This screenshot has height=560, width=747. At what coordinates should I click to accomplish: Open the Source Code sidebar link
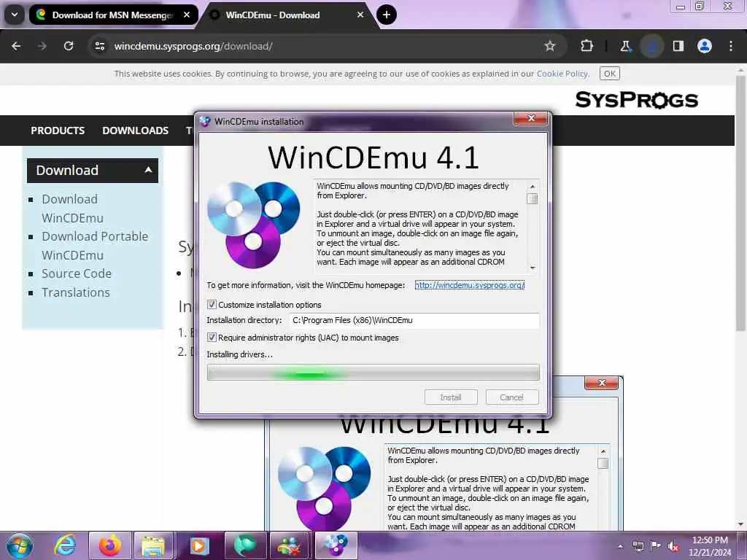(x=77, y=274)
